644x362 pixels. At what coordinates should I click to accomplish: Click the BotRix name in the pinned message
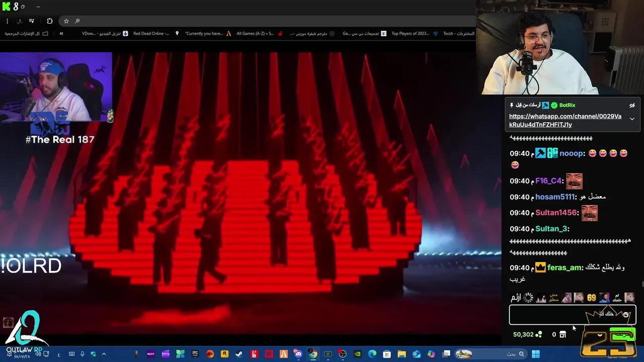point(567,106)
